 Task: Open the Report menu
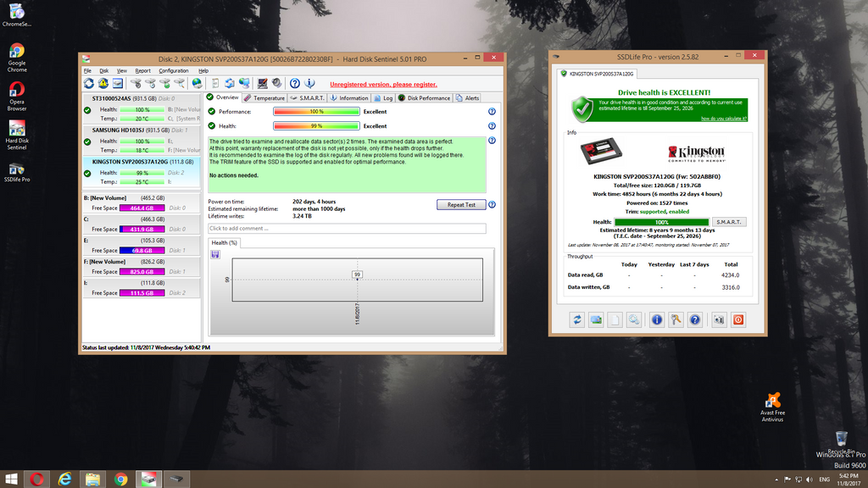142,70
